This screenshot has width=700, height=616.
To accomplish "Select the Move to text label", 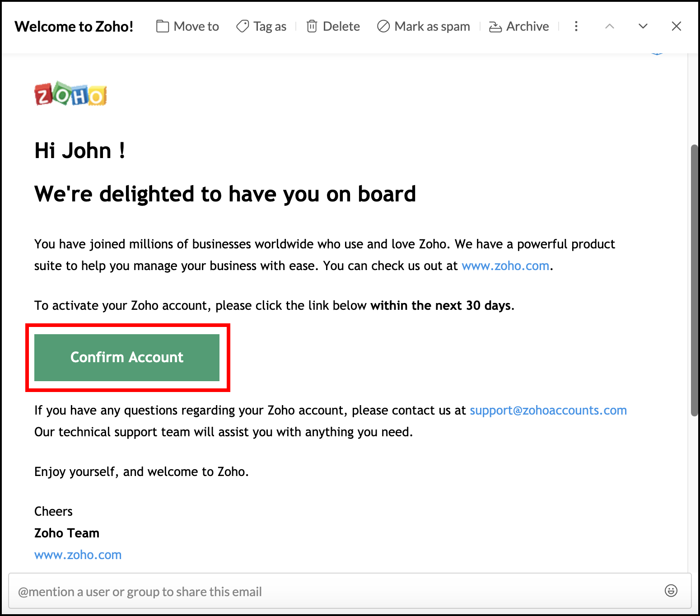I will point(196,27).
